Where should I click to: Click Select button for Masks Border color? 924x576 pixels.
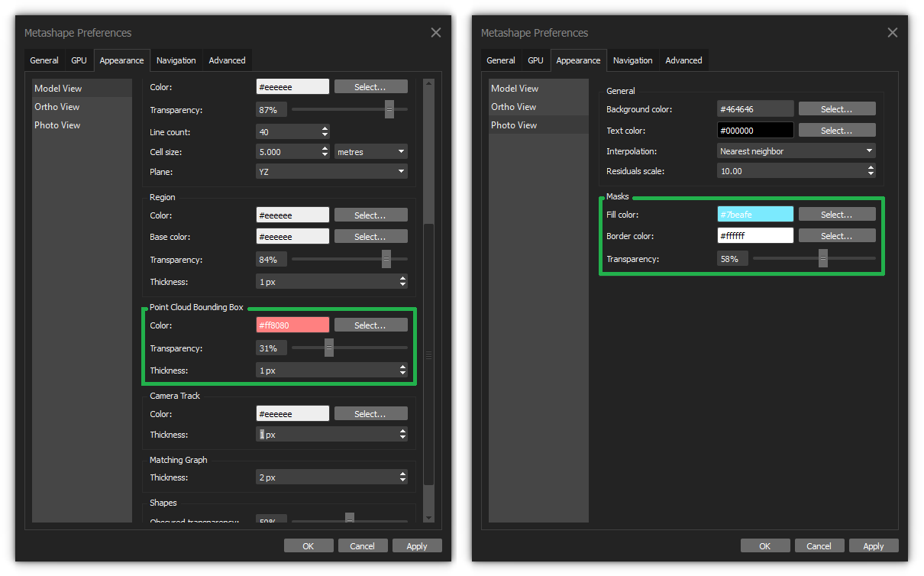pos(837,236)
